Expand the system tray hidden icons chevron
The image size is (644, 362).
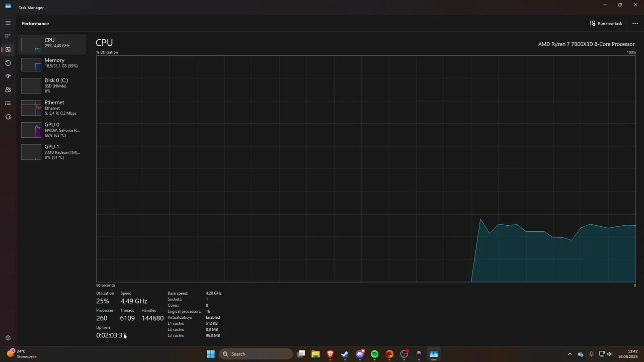(570, 354)
